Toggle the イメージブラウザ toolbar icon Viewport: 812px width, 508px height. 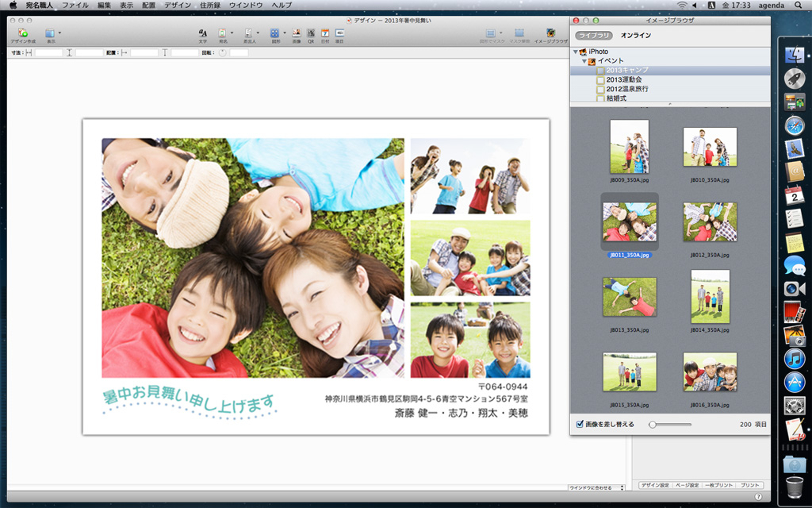(x=551, y=33)
